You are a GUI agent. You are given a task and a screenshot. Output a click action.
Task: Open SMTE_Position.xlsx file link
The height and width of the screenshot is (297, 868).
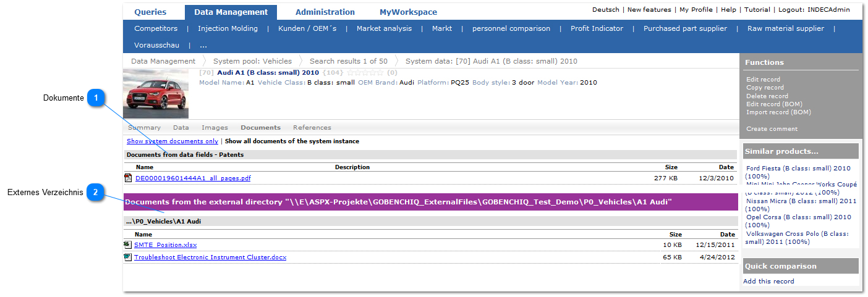pos(166,245)
